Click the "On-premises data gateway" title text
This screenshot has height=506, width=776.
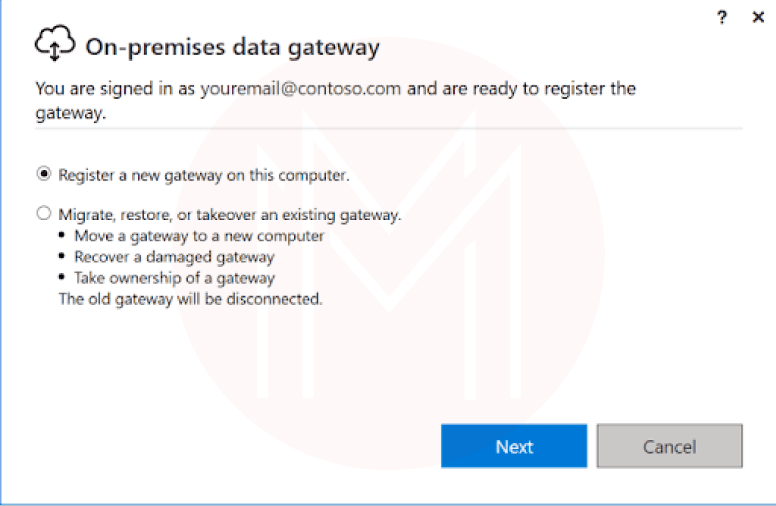[232, 47]
